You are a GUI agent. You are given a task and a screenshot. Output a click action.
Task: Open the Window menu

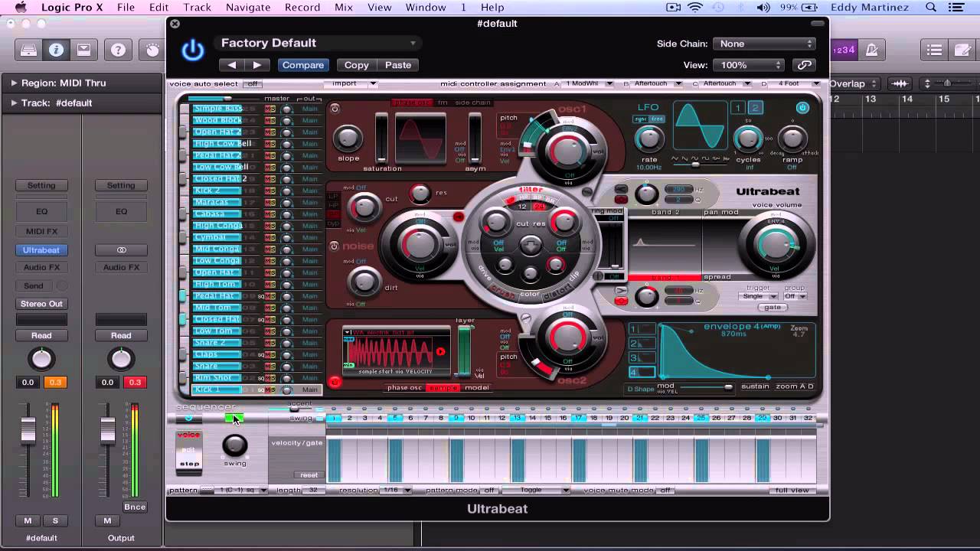pos(426,8)
